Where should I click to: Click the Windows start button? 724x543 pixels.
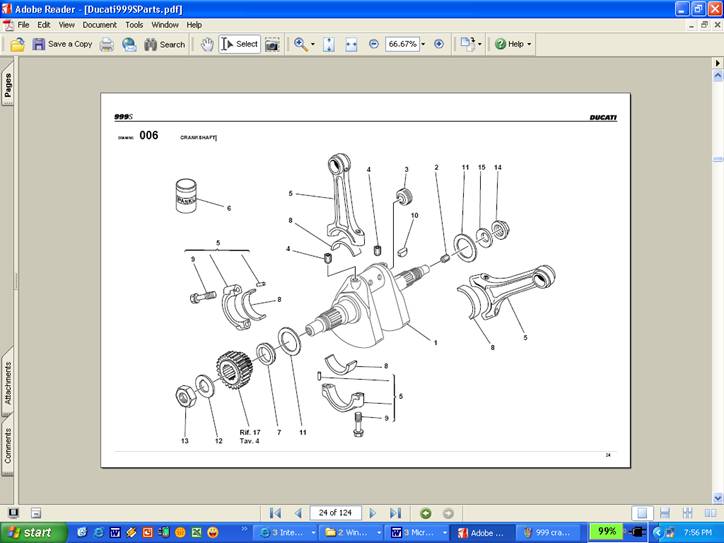coord(33,532)
